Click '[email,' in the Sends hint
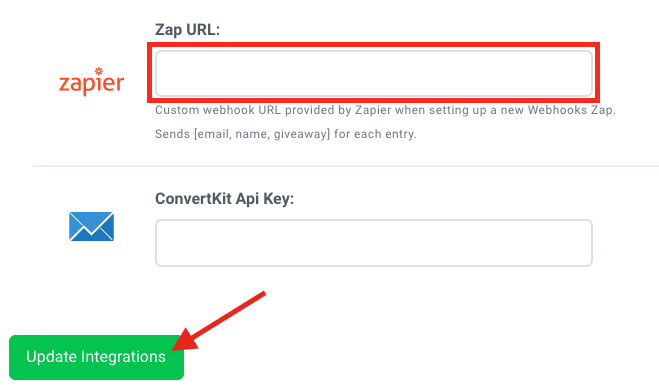Image resolution: width=659 pixels, height=390 pixels. [x=213, y=134]
